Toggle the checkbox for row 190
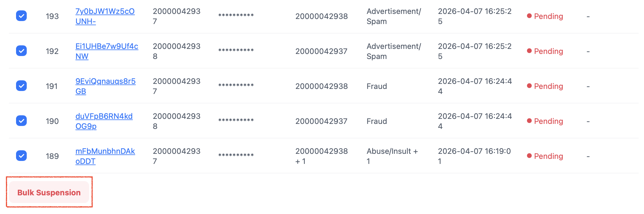This screenshot has height=214, width=644. [21, 121]
